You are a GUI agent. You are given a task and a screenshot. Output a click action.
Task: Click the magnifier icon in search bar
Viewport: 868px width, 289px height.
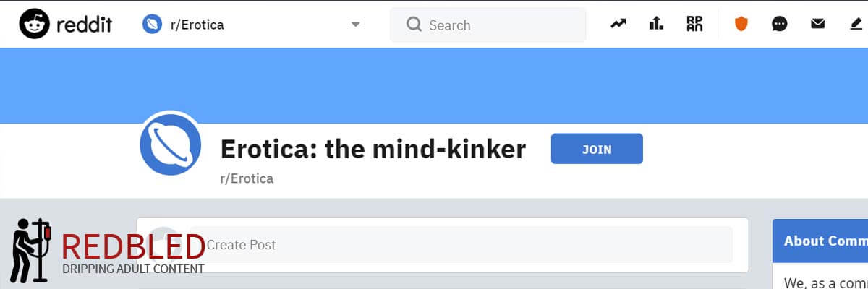point(414,25)
